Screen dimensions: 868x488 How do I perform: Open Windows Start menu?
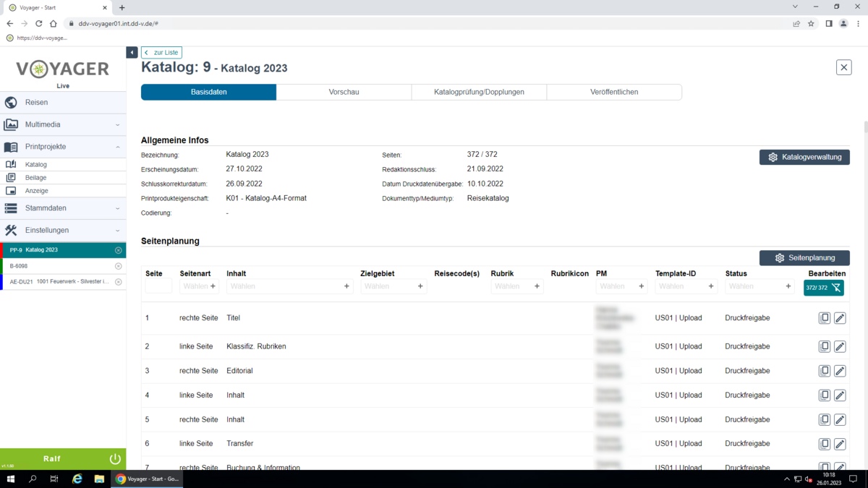(10, 479)
